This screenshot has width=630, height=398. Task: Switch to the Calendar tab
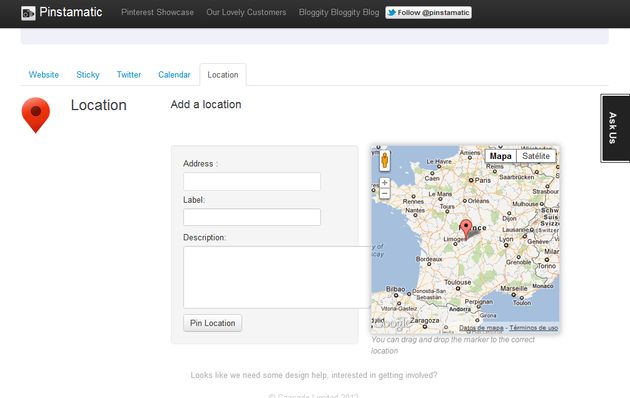coord(174,75)
